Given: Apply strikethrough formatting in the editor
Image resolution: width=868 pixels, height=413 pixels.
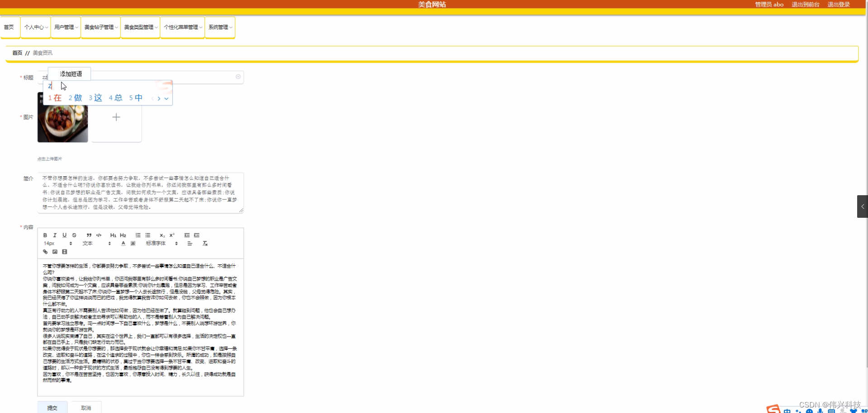Looking at the screenshot, I should point(74,235).
